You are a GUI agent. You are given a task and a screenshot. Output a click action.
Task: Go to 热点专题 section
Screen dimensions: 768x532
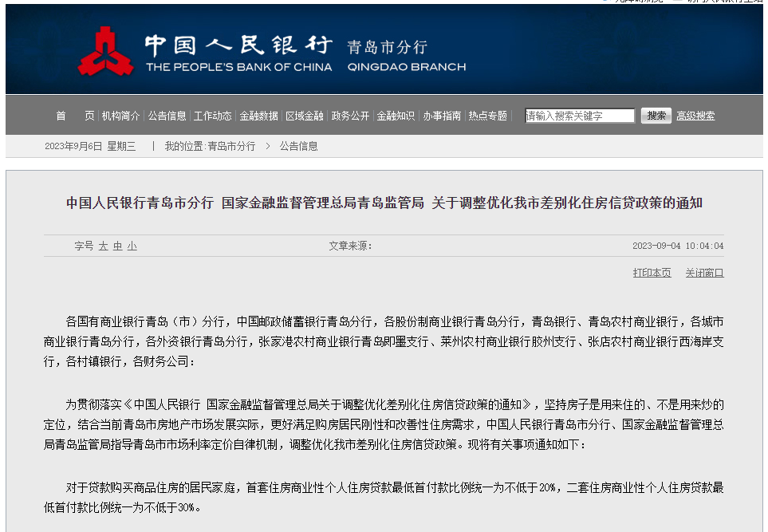coord(488,116)
